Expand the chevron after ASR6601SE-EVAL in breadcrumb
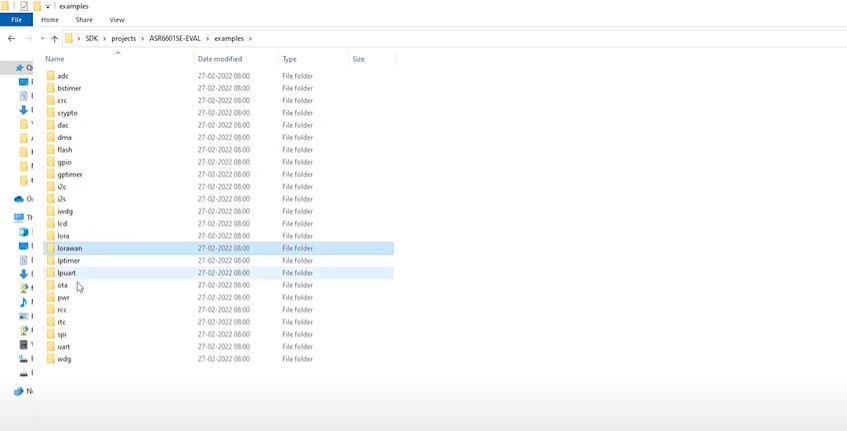 pos(207,39)
